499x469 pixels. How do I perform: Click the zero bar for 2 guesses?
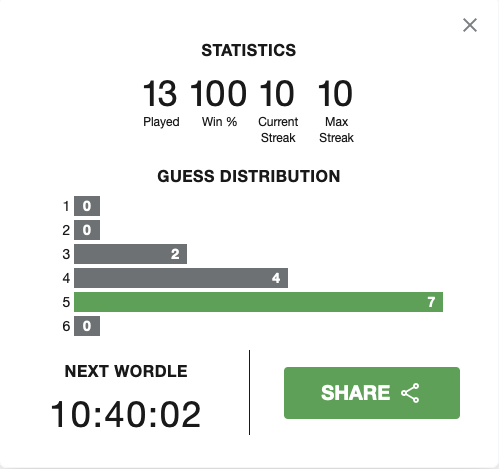[x=87, y=230]
